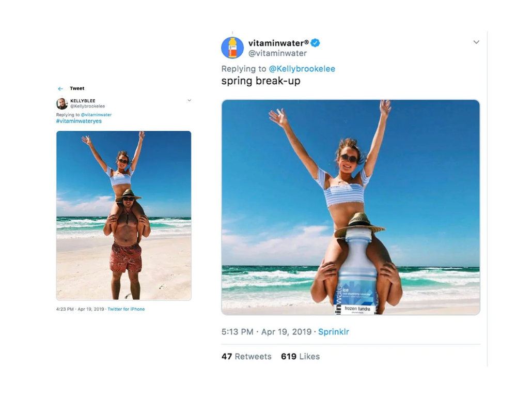The image size is (532, 398).
Task: View the 47 Retweets list
Action: tap(246, 357)
